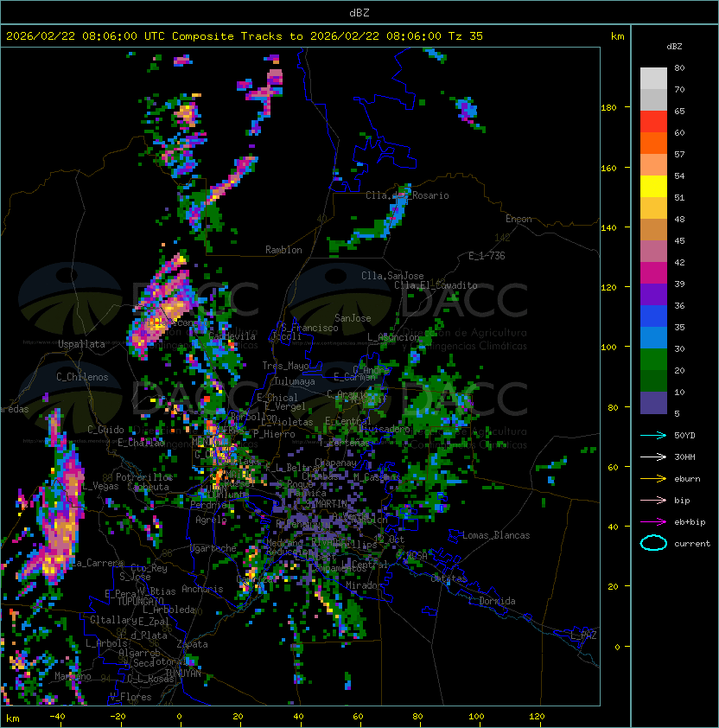
Task: Click the 'E_1-736' map label
Action: 487,256
